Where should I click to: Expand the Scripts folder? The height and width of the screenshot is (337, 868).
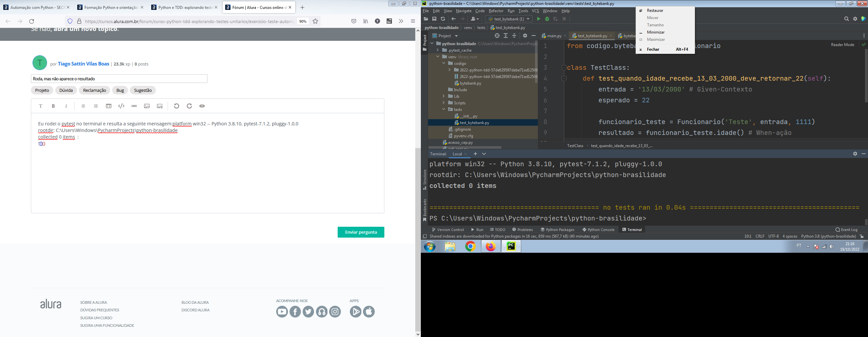(444, 103)
